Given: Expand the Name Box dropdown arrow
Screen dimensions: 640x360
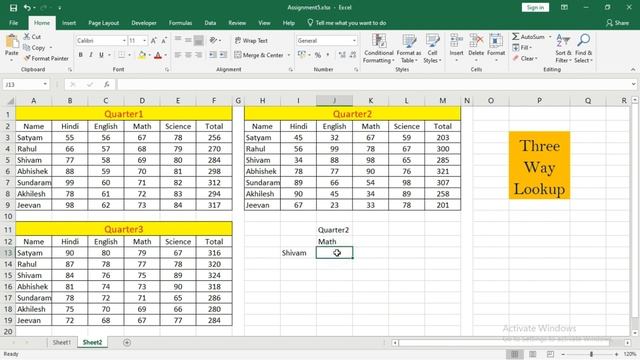Looking at the screenshot, I should pos(45,84).
